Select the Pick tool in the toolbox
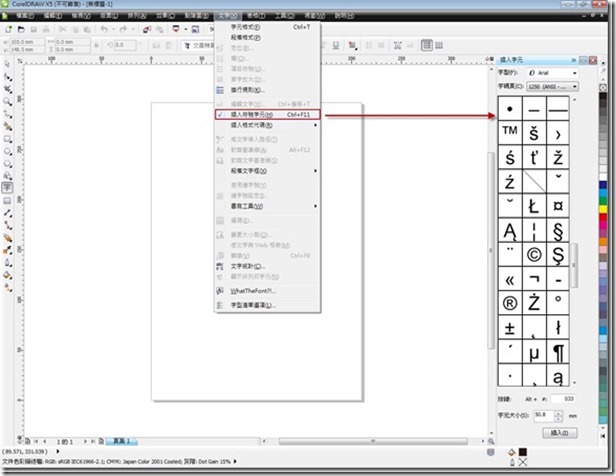This screenshot has width=616, height=476. pyautogui.click(x=7, y=64)
